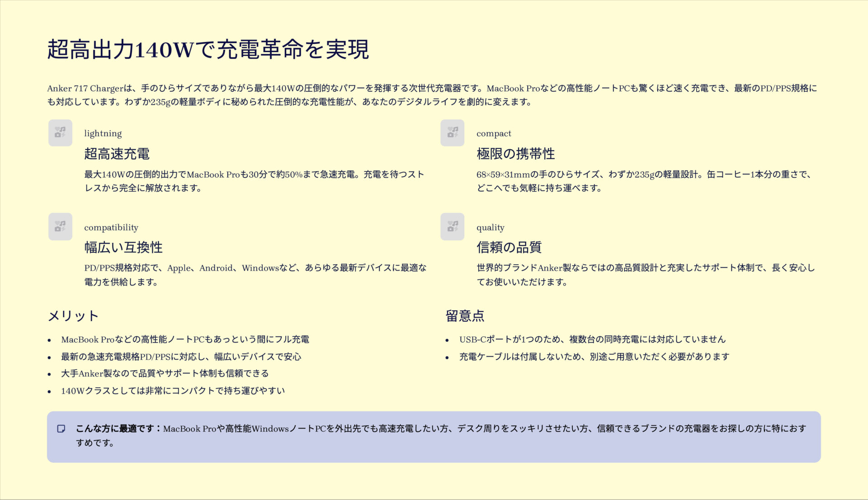Click the placeholder icon beside the lightning label
Viewport: 868px width, 500px height.
click(60, 133)
